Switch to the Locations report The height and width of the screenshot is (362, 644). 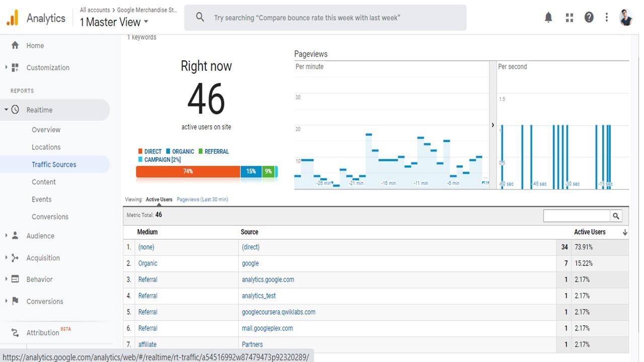(46, 147)
